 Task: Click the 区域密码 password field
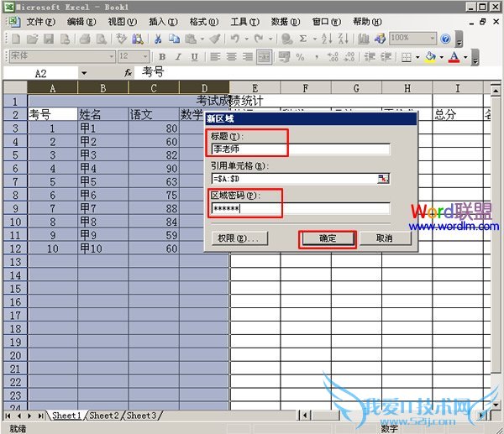point(301,208)
